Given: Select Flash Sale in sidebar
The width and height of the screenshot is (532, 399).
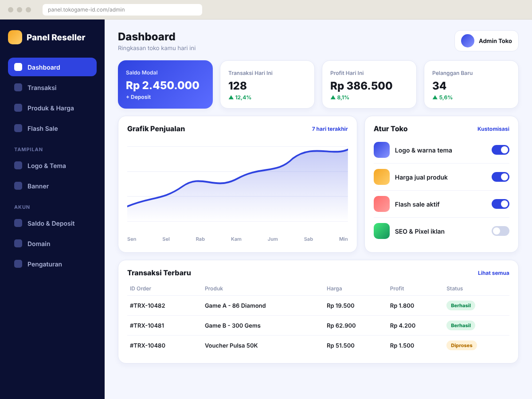Looking at the screenshot, I should (x=52, y=128).
